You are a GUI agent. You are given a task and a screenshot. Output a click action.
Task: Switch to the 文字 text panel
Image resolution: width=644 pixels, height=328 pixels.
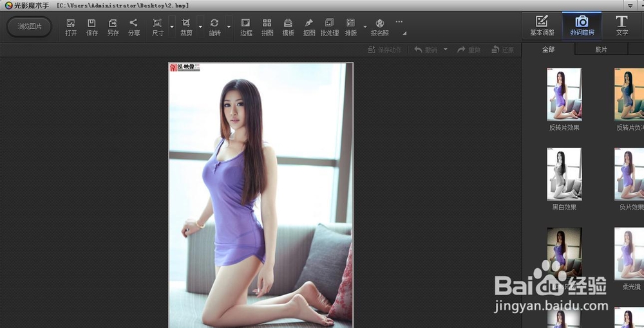(x=621, y=26)
